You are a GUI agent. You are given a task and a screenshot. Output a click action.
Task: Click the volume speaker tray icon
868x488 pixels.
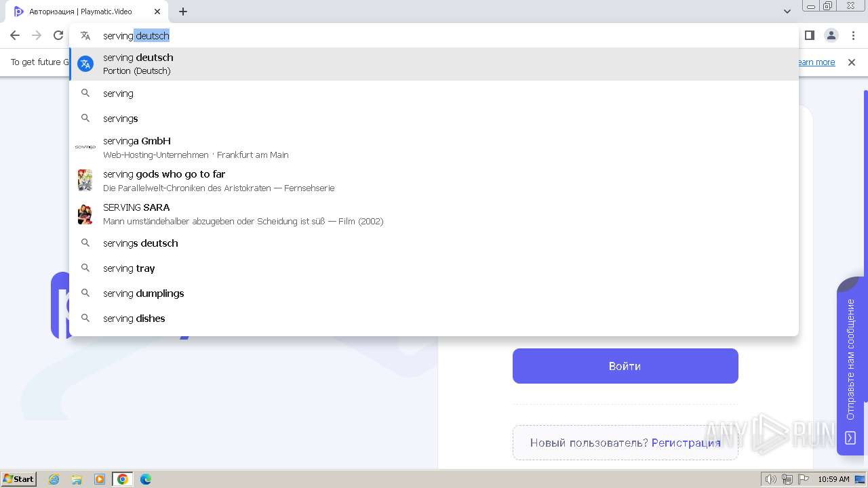(x=771, y=479)
